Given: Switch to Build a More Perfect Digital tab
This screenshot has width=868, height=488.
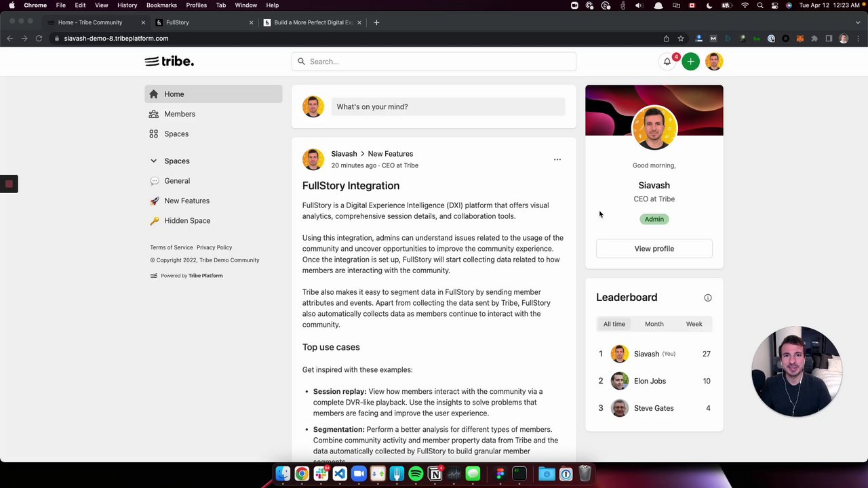Looking at the screenshot, I should click(312, 22).
